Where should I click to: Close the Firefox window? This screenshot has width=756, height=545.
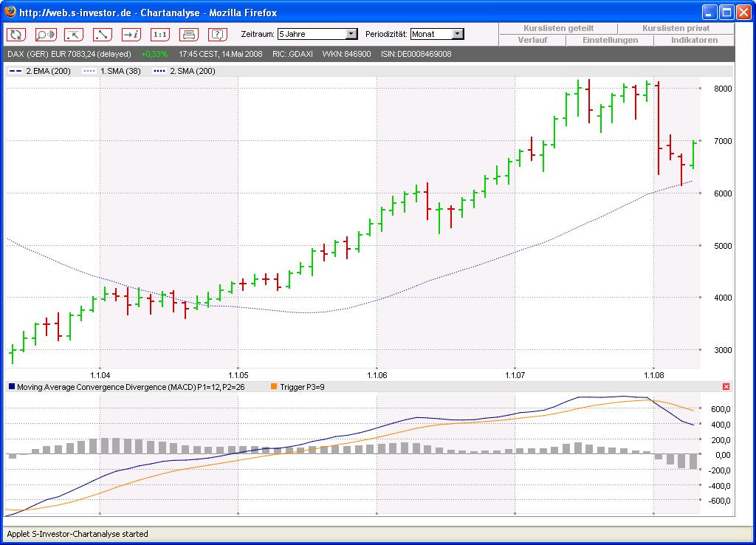click(x=744, y=12)
